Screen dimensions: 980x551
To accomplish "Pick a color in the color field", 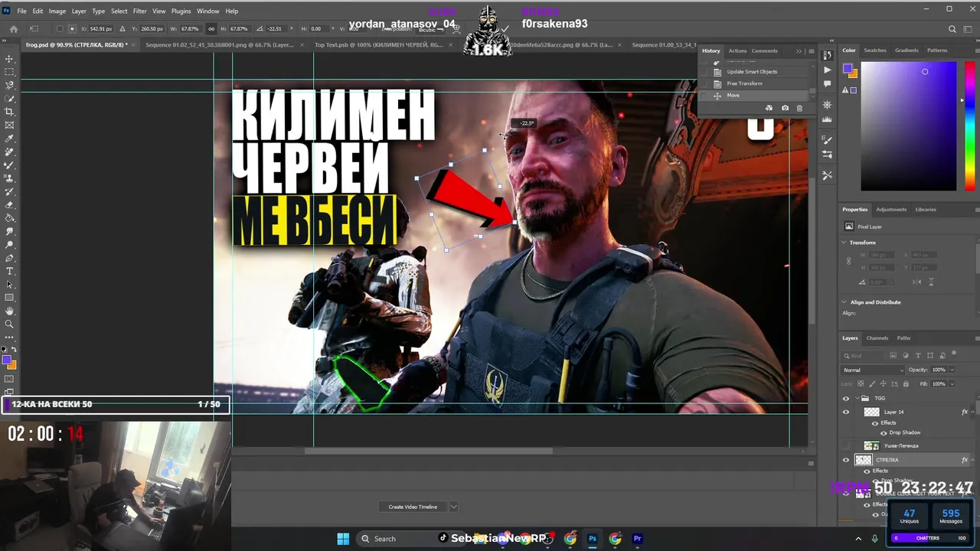I will pyautogui.click(x=908, y=126).
